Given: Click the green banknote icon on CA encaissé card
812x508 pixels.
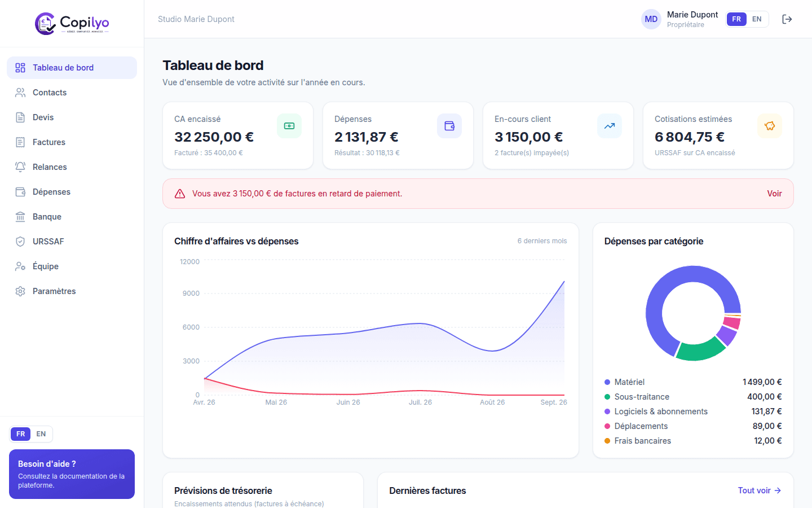Looking at the screenshot, I should point(289,126).
